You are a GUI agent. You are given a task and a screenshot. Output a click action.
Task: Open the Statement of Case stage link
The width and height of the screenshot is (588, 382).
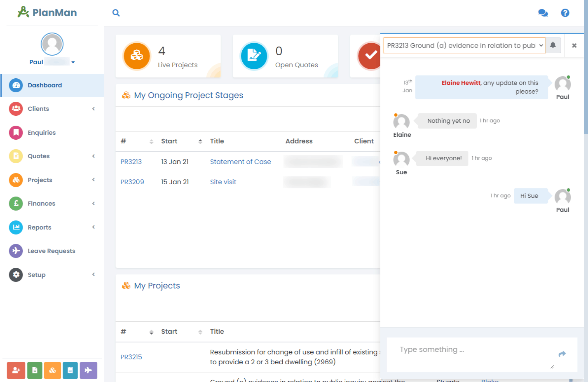[241, 162]
